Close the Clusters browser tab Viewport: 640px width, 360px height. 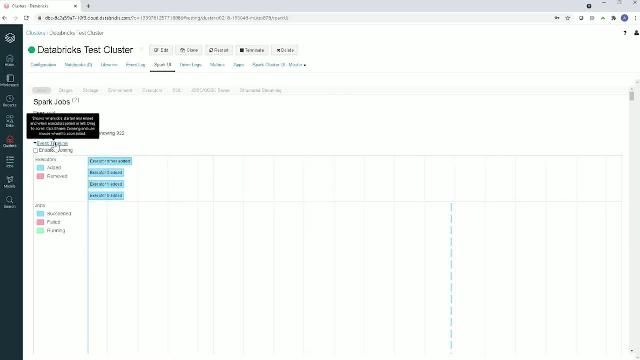click(76, 6)
